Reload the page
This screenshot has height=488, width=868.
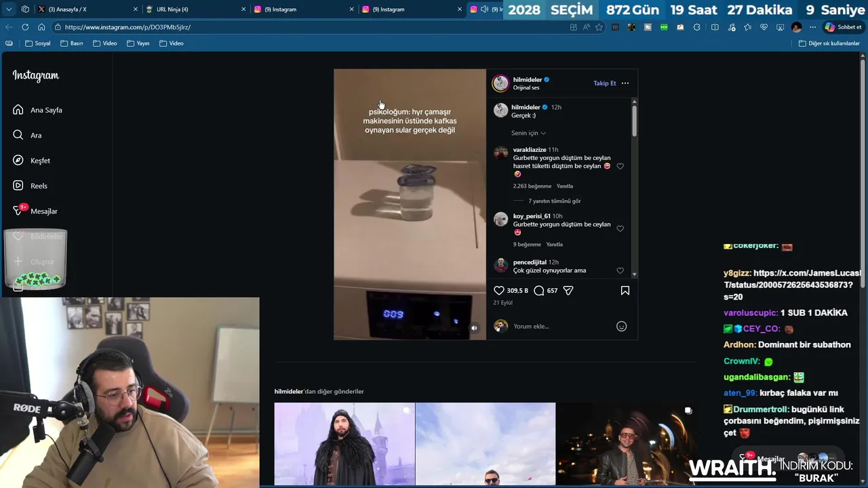coord(25,27)
